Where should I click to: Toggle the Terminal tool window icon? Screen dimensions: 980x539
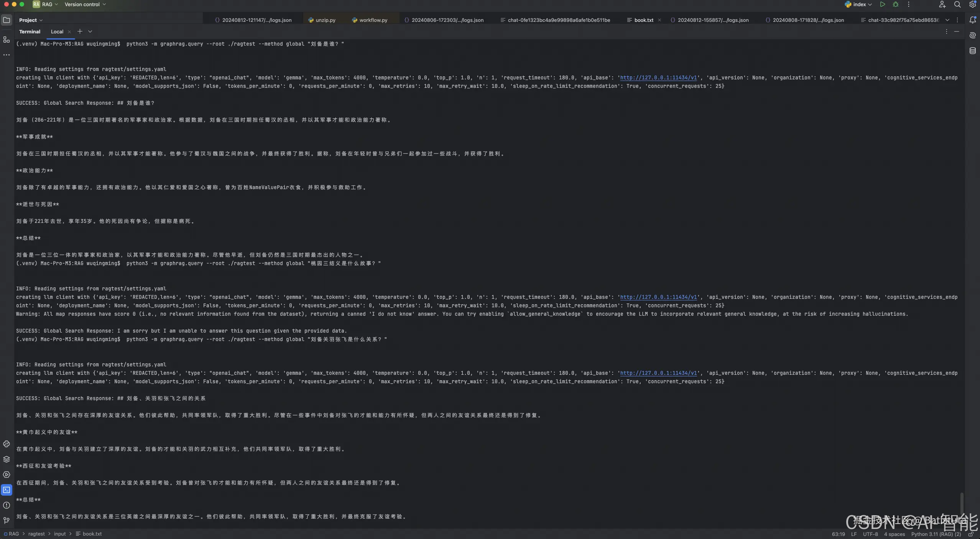[7, 490]
